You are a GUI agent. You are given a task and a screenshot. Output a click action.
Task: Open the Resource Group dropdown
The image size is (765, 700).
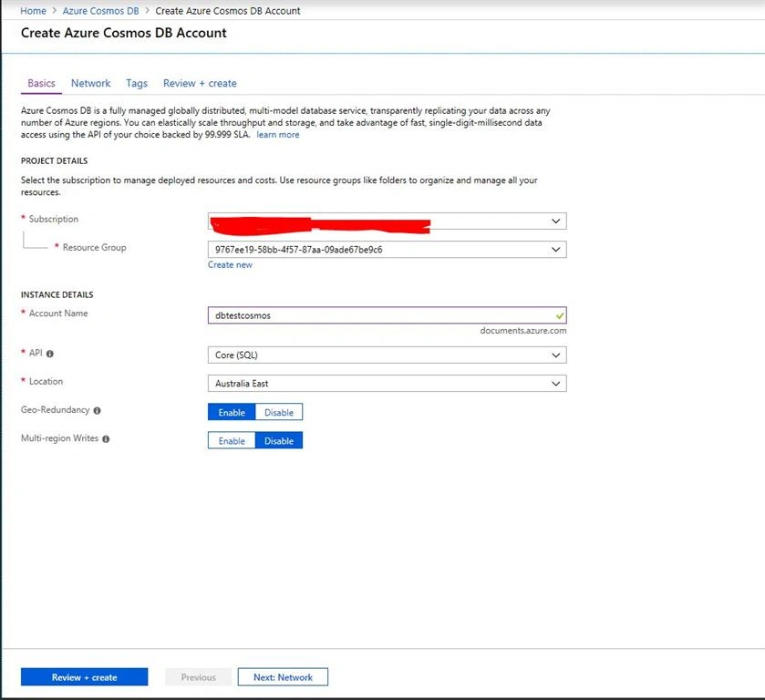pos(387,249)
